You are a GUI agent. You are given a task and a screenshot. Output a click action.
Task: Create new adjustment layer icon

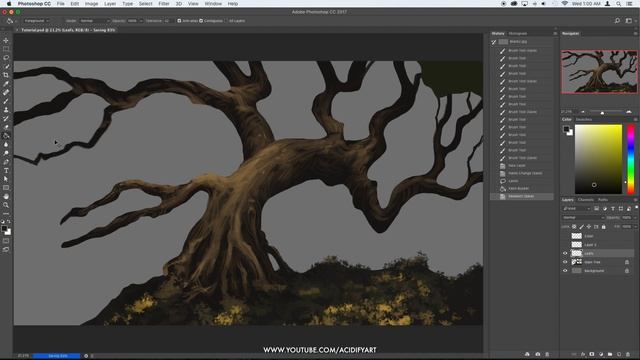point(601,354)
